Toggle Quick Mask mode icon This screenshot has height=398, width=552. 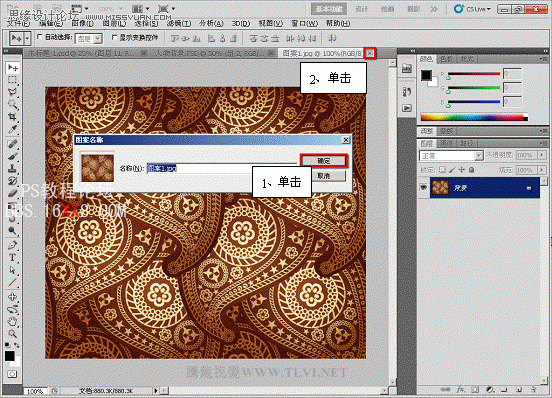pyautogui.click(x=12, y=374)
